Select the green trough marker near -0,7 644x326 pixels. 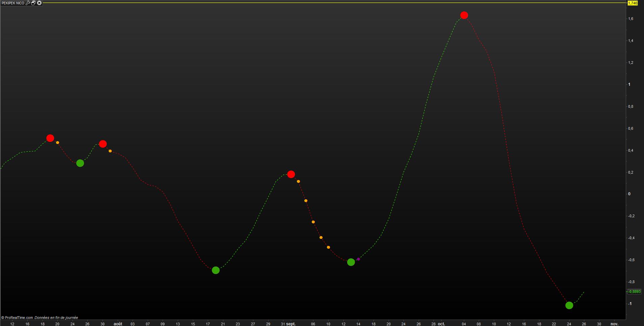[x=216, y=270]
